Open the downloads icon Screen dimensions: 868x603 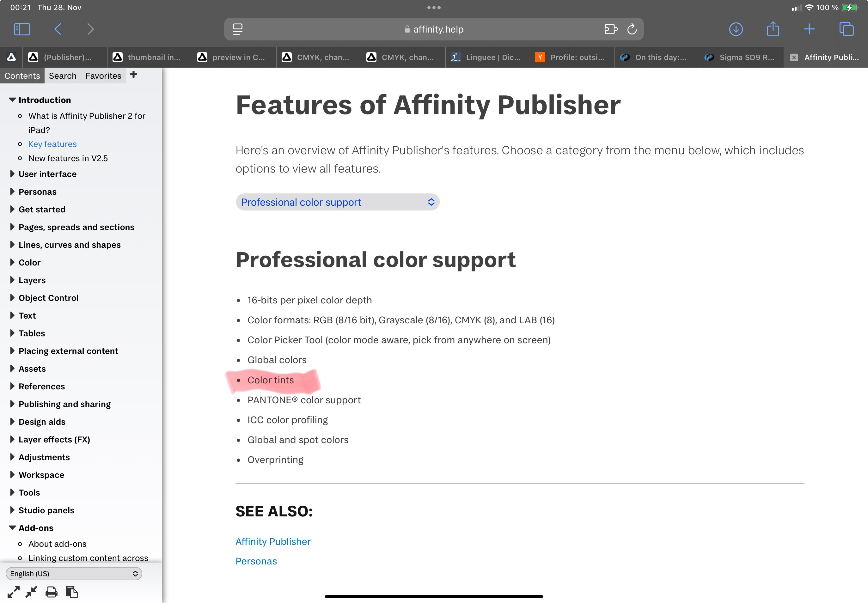click(736, 29)
